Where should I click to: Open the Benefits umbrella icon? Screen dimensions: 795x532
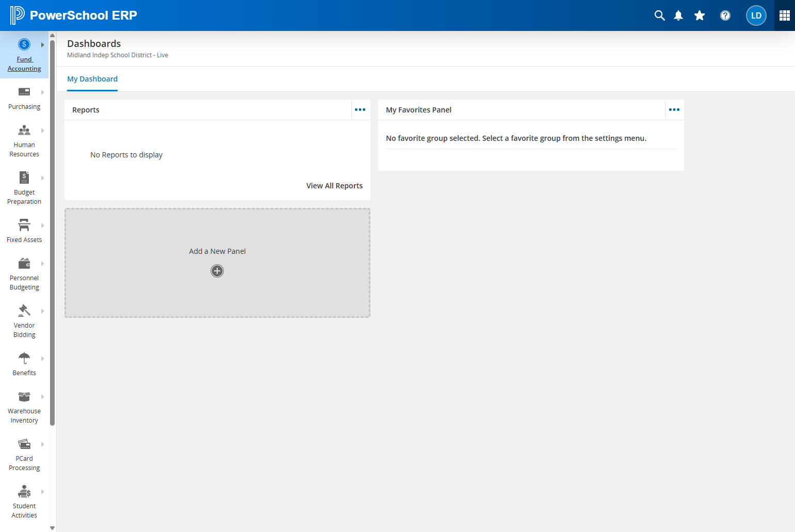pyautogui.click(x=24, y=358)
